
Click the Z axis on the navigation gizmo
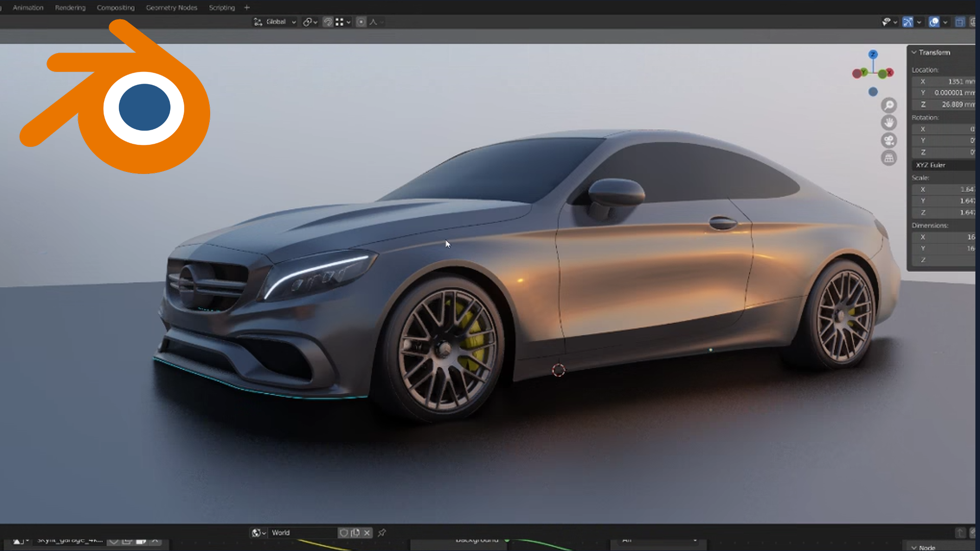[x=873, y=53]
